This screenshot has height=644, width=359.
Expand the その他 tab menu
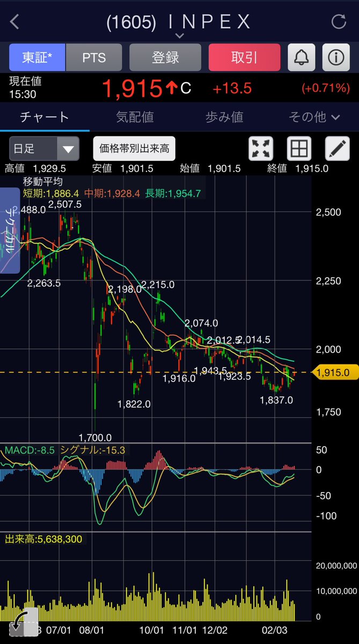click(314, 116)
